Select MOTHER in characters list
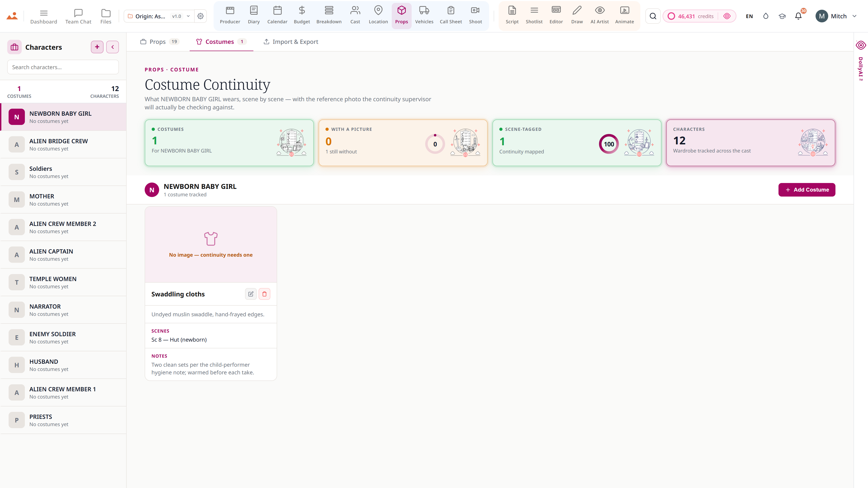The height and width of the screenshot is (488, 868). click(x=63, y=200)
